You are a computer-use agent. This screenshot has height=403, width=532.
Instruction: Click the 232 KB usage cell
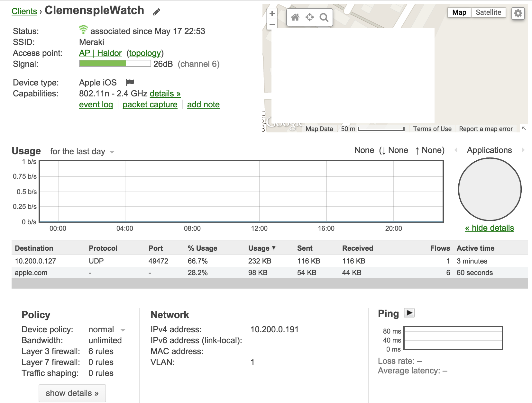click(x=260, y=261)
